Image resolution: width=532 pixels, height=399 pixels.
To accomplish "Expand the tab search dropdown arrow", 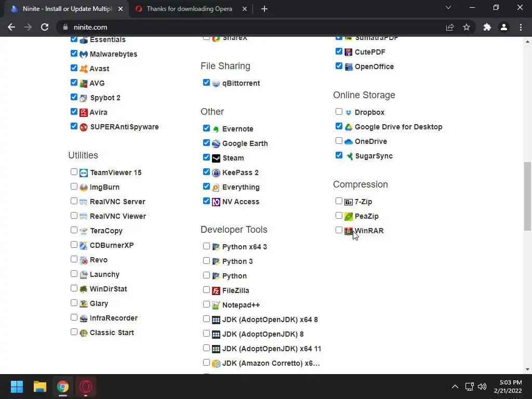I will 448,7.
